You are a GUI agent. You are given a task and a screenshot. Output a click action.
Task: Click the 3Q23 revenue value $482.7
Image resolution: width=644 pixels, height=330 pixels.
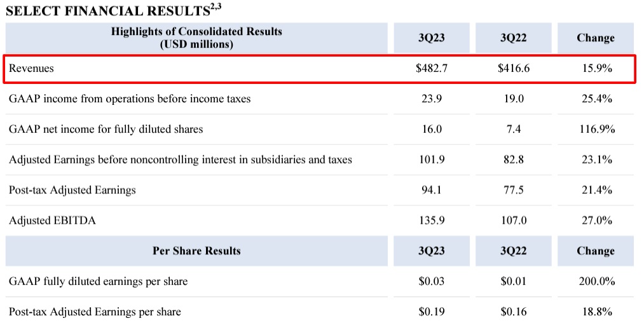432,69
